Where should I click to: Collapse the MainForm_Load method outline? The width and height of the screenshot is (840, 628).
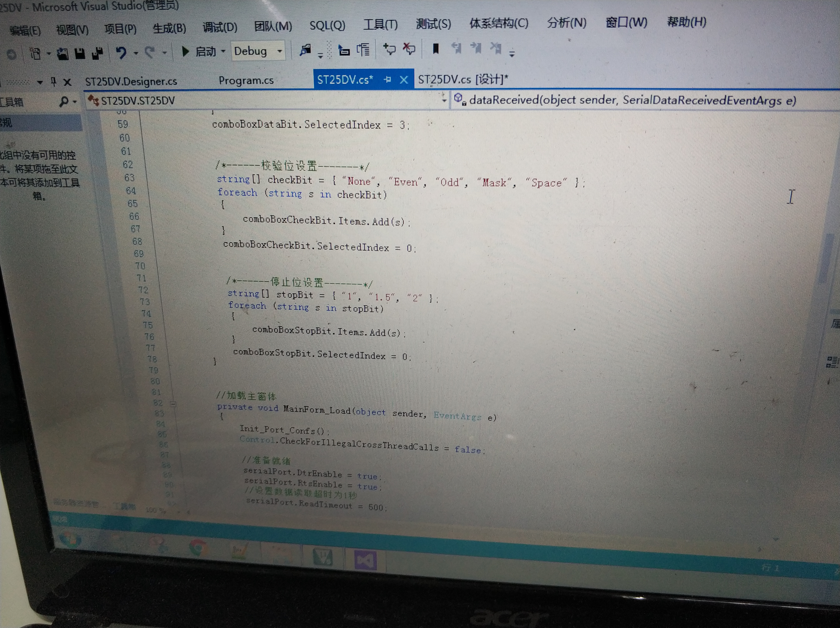tap(173, 404)
